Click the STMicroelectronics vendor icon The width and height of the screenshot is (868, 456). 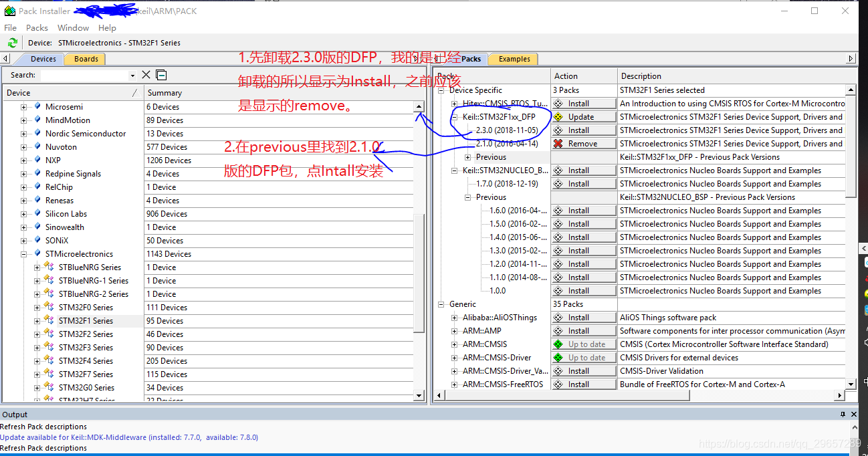[37, 254]
